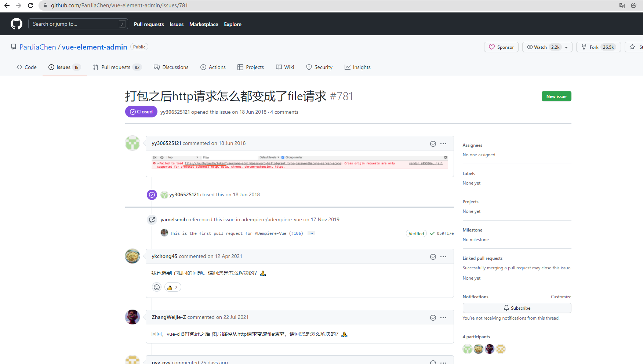Subscribe to thread notifications
This screenshot has height=364, width=643.
pos(517,308)
